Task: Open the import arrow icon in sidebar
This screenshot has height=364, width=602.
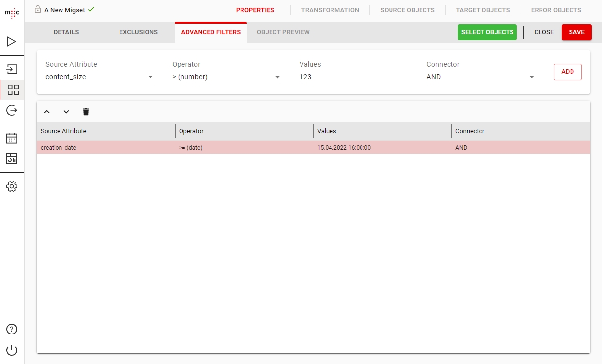Action: click(x=12, y=69)
